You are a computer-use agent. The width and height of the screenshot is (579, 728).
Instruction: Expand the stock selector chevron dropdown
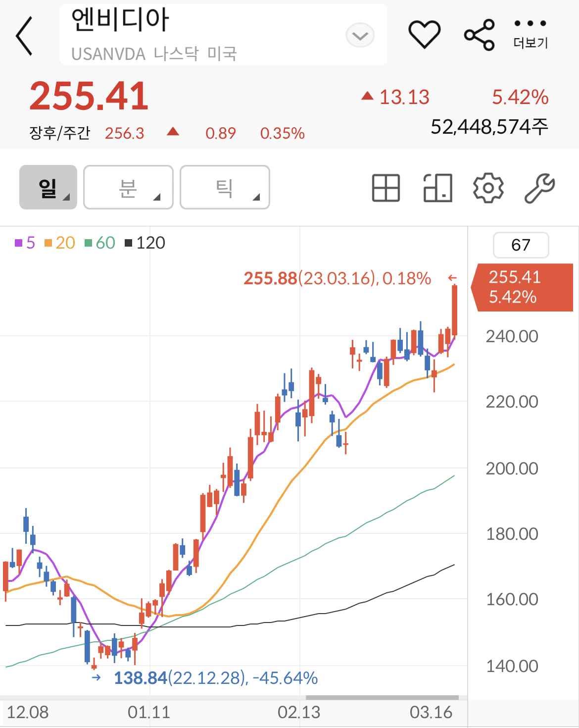pyautogui.click(x=360, y=36)
